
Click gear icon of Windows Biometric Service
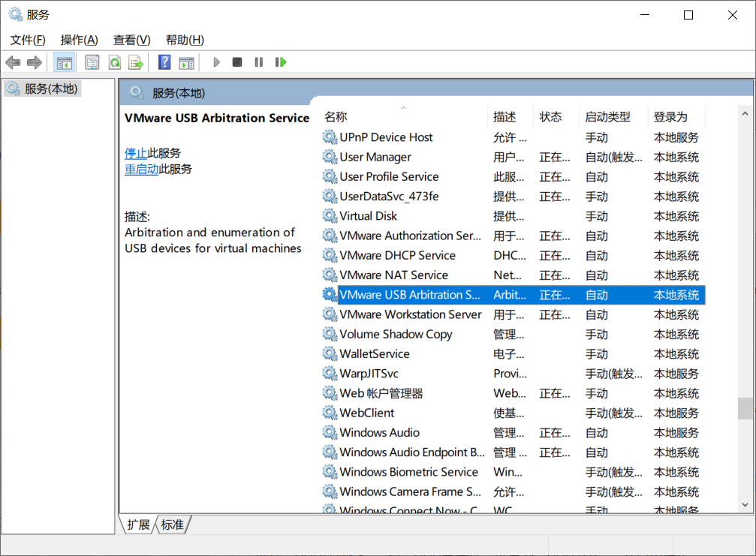(x=330, y=472)
